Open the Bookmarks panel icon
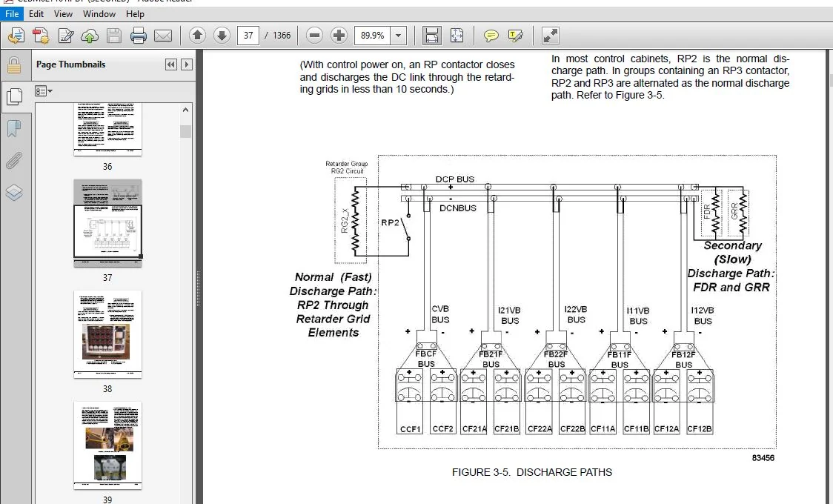The height and width of the screenshot is (504, 833). tap(14, 128)
